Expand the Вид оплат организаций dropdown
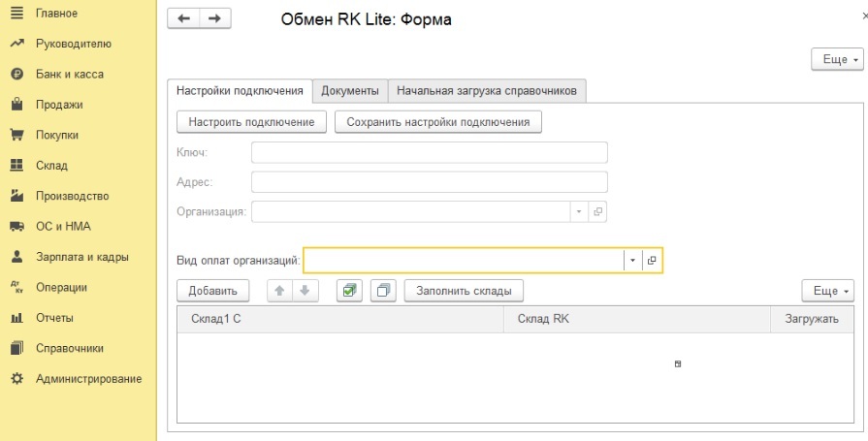Screen dimensions: 868x441 (631, 261)
